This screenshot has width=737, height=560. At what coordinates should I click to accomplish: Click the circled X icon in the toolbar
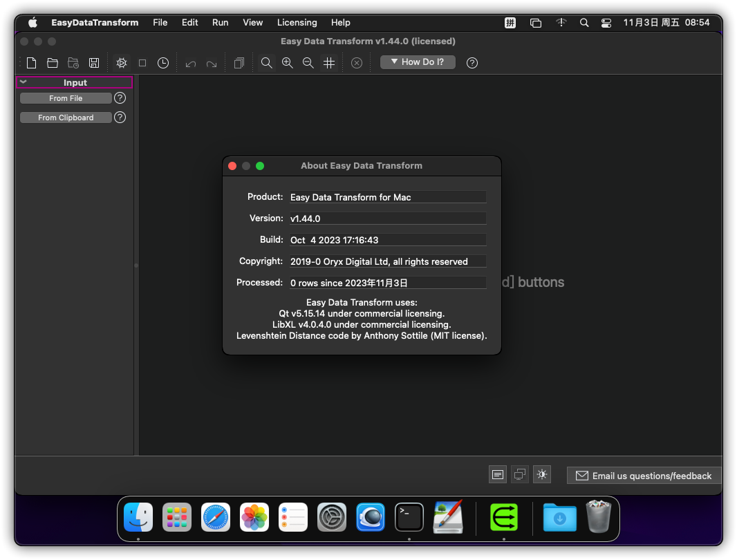pos(357,62)
